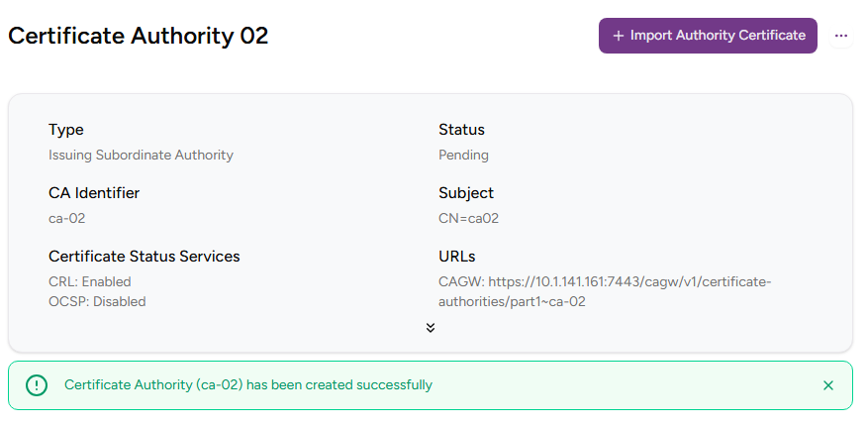Click the CN=ca02 subject value
Viewport: 868px width, 425px height.
468,218
